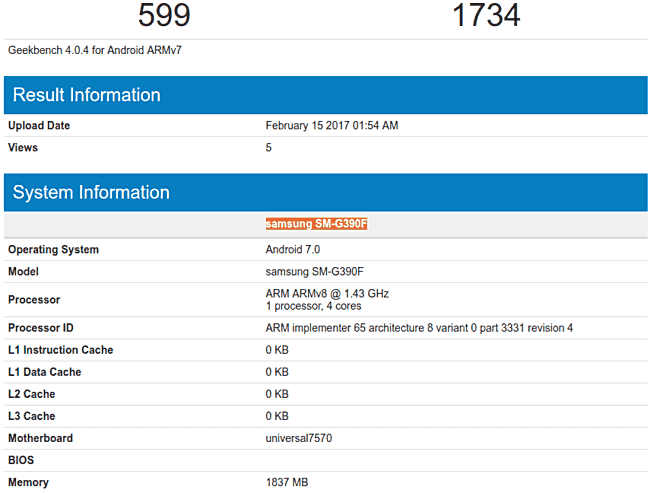This screenshot has width=650, height=493.
Task: Select the '1 processor, 4 cores' text
Action: 313,306
